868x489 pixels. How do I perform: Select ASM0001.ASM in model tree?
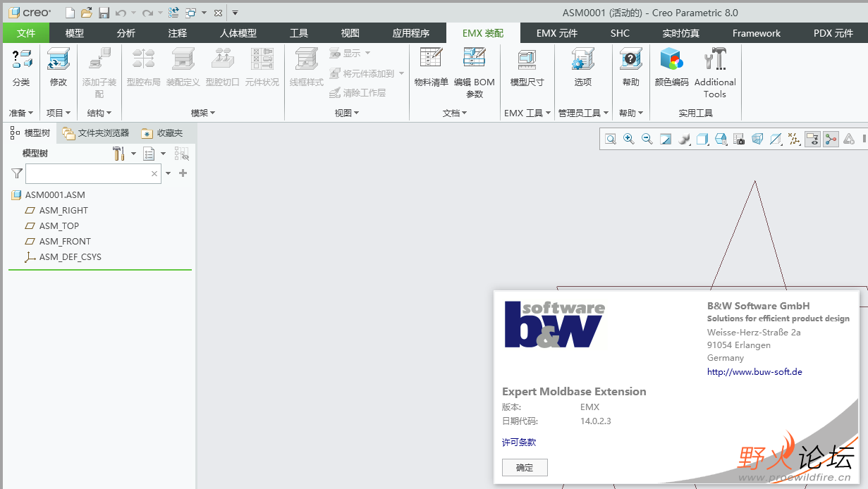tap(49, 195)
